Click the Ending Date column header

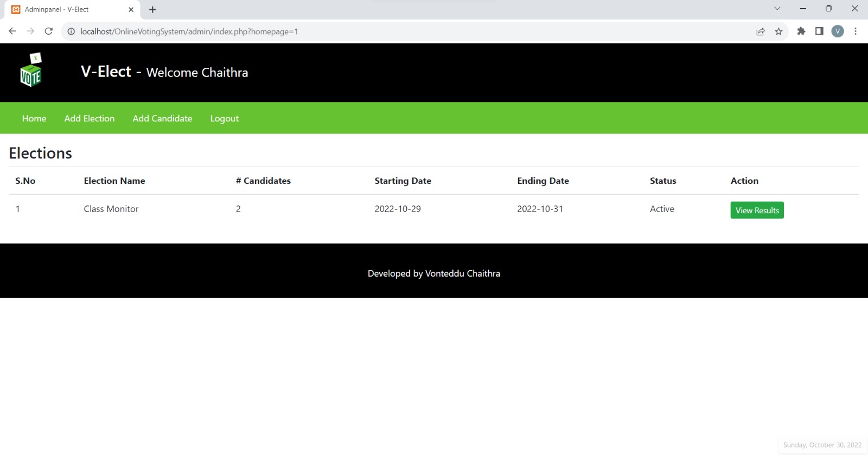(543, 181)
